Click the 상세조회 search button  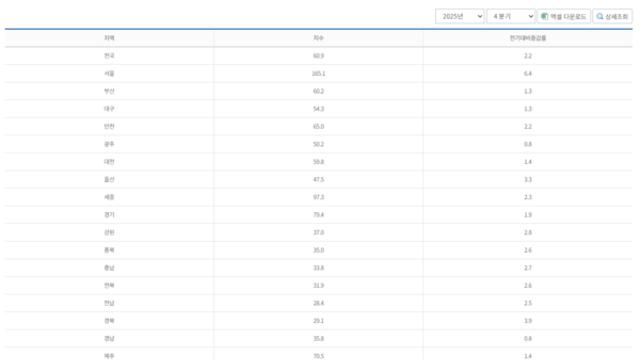coord(612,16)
